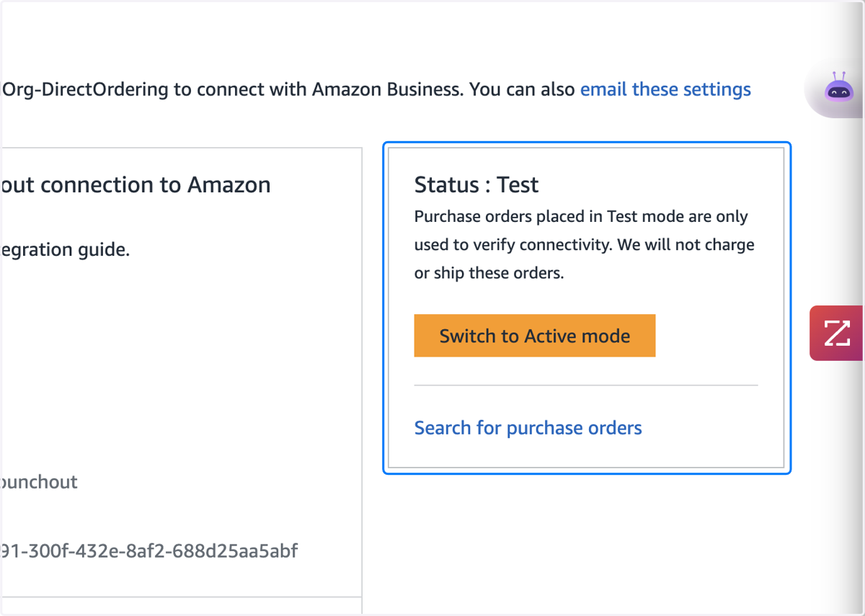Image resolution: width=865 pixels, height=616 pixels.
Task: Open the purple robot chatbot assistant
Action: pyautogui.click(x=838, y=89)
